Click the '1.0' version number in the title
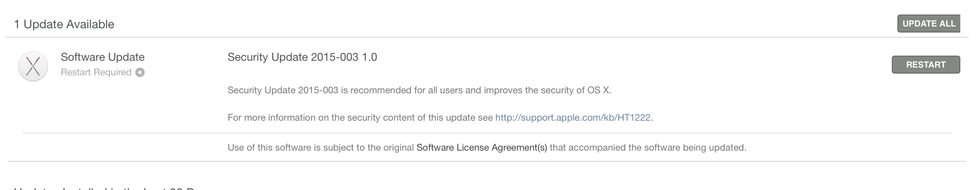 click(x=369, y=57)
